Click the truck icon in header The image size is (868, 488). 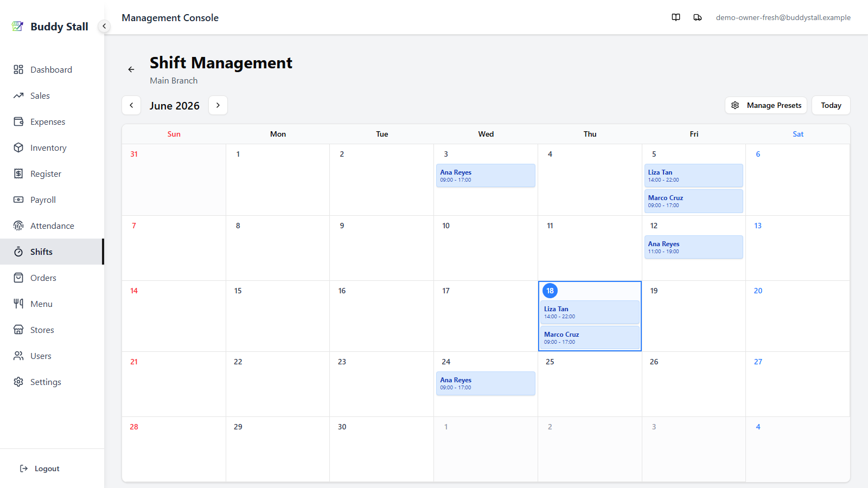pos(698,17)
